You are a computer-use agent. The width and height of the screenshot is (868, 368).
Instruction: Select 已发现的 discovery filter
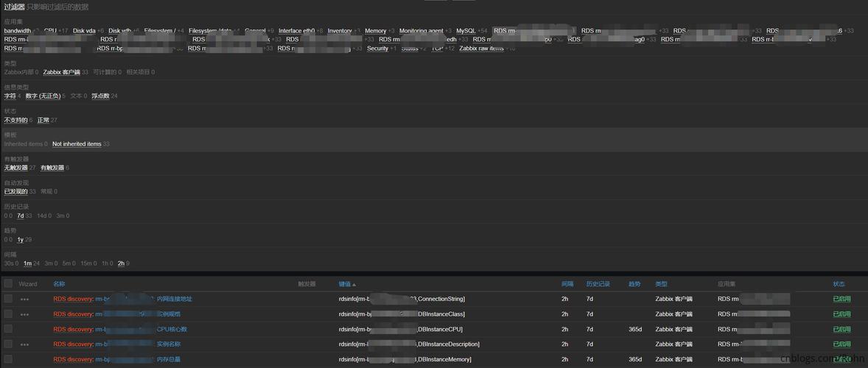[x=15, y=192]
